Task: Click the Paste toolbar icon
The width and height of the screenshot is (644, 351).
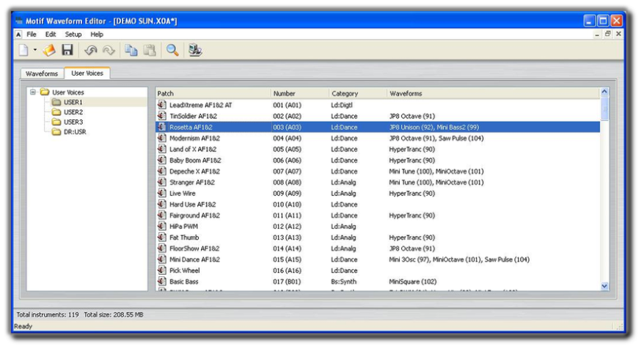Action: [x=150, y=50]
